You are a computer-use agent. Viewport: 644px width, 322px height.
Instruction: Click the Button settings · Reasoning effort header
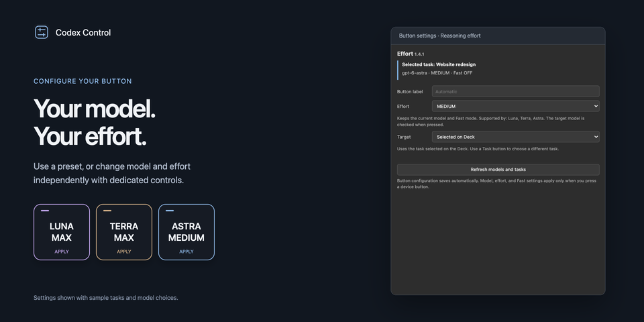[440, 36]
